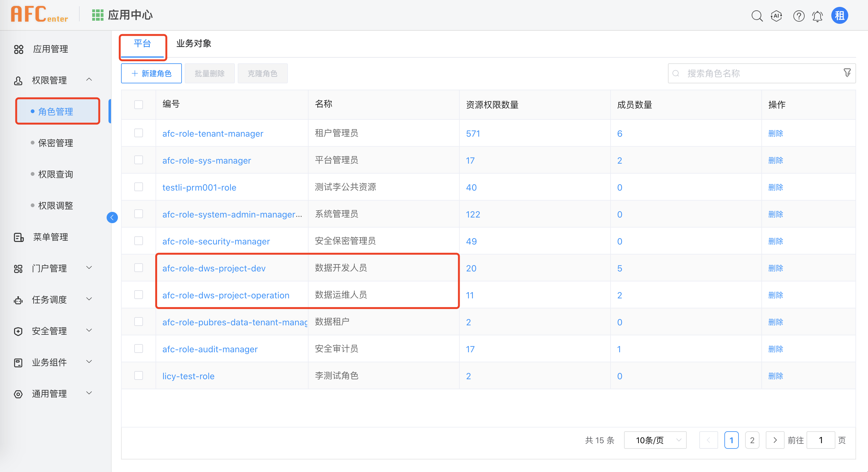Toggle the select-all header checkbox
The height and width of the screenshot is (472, 868).
click(139, 105)
